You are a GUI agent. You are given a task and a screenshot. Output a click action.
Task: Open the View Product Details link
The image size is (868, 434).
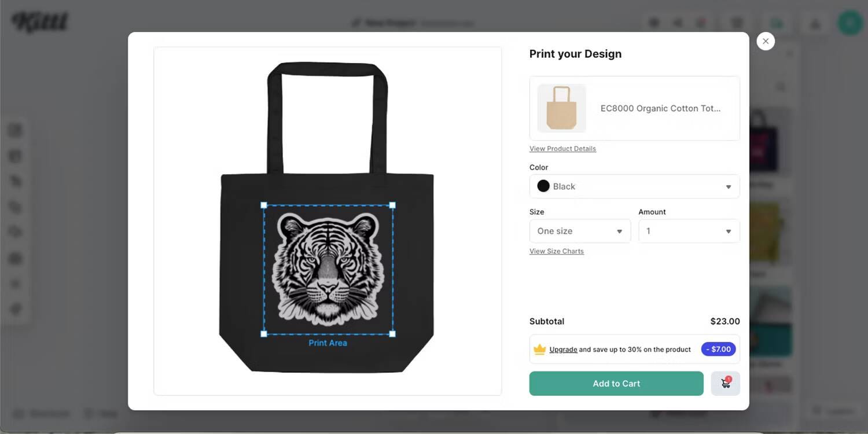click(562, 149)
